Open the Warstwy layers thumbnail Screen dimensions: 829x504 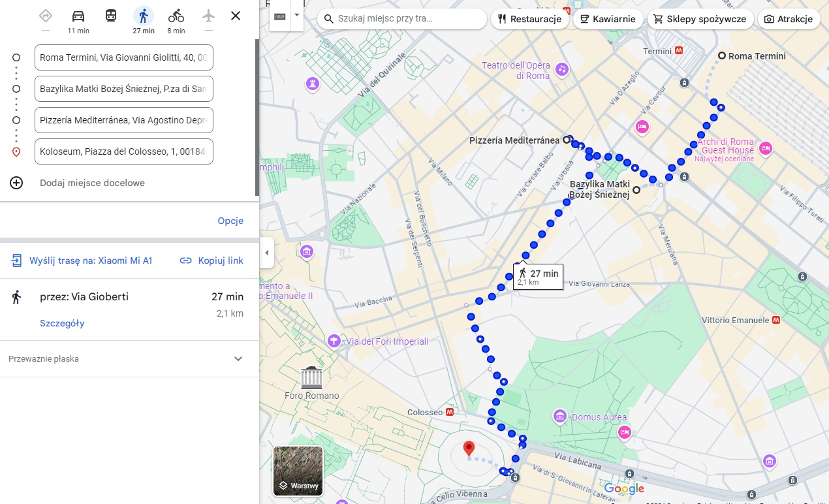(298, 471)
